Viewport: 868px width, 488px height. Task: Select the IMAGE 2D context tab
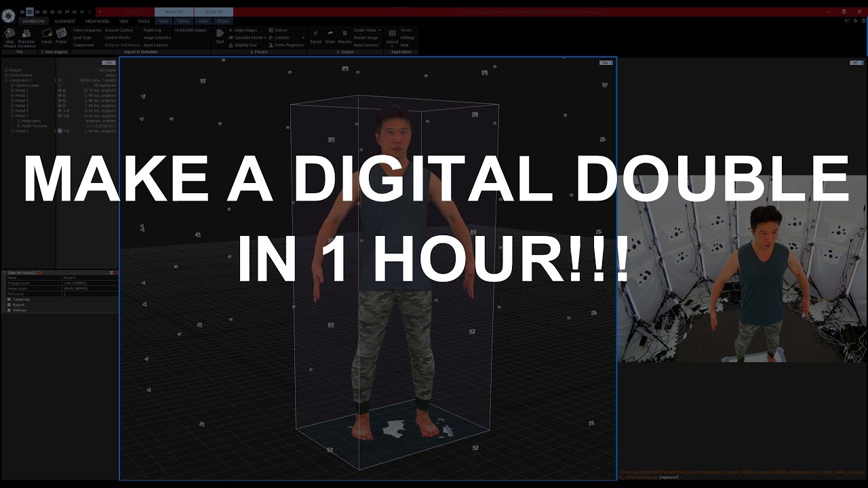(x=174, y=12)
